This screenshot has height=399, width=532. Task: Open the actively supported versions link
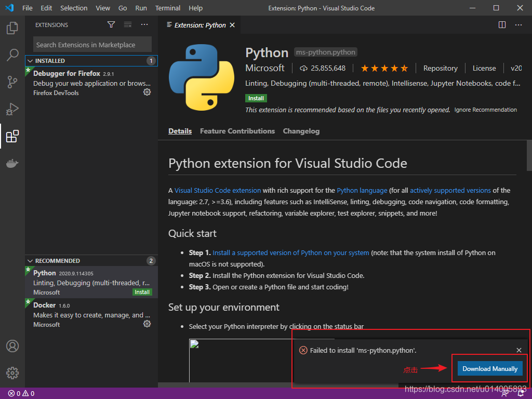pos(450,190)
